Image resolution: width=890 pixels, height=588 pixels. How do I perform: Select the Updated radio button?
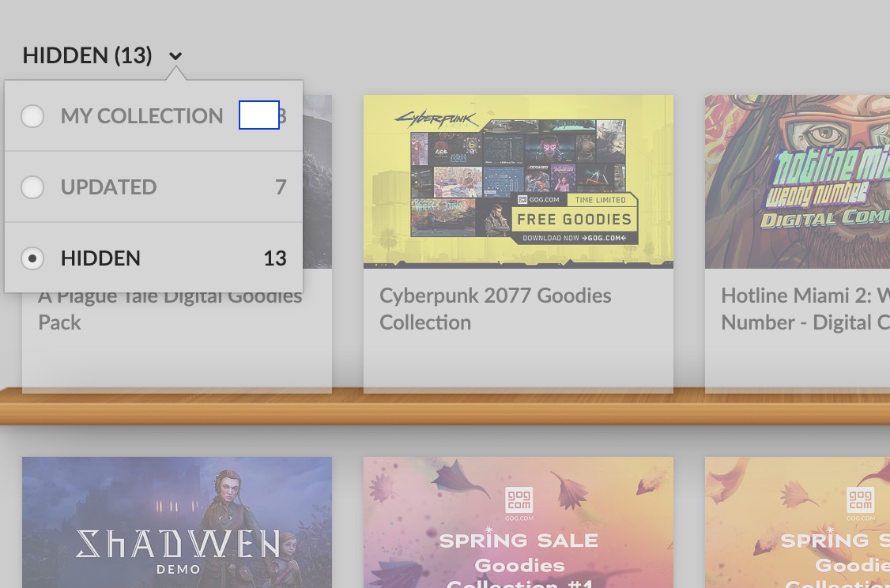32,187
